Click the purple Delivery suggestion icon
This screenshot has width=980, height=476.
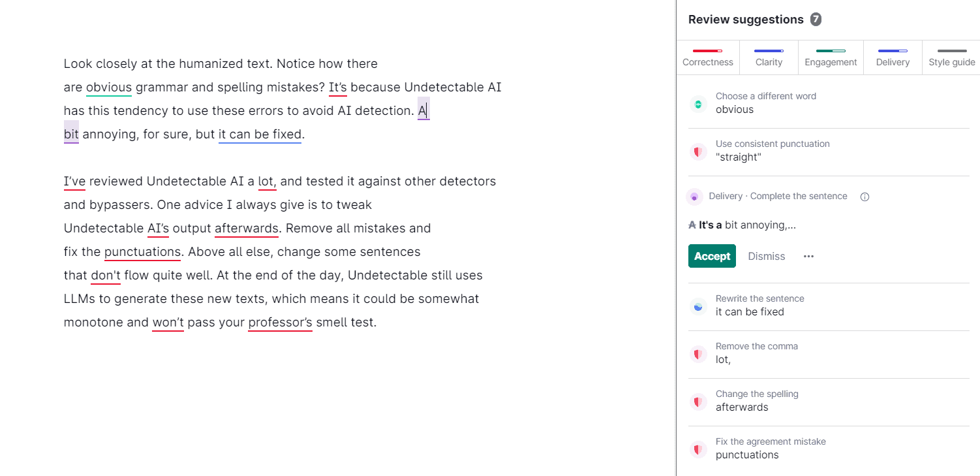[x=694, y=197]
